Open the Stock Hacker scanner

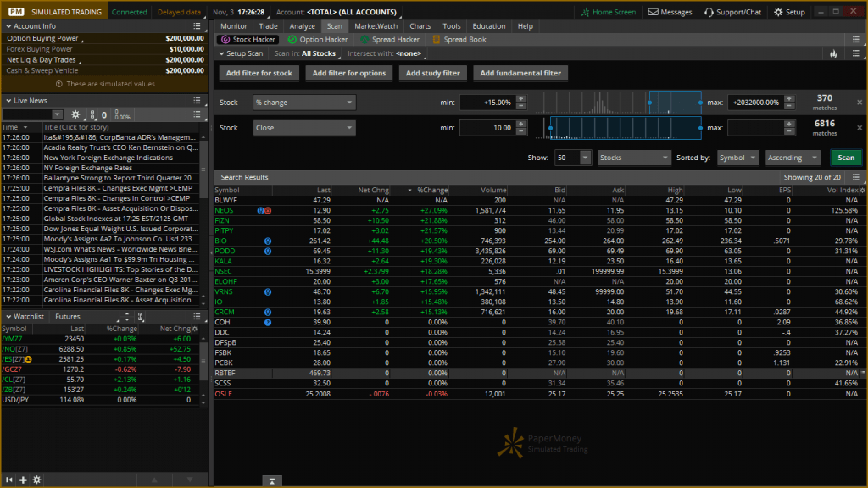pyautogui.click(x=248, y=39)
